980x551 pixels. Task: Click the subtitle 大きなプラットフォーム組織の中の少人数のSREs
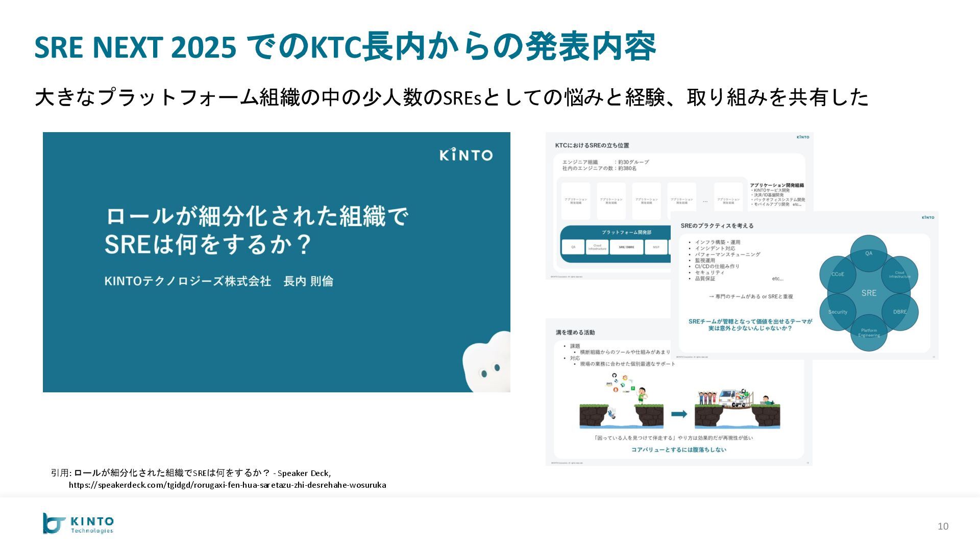258,97
